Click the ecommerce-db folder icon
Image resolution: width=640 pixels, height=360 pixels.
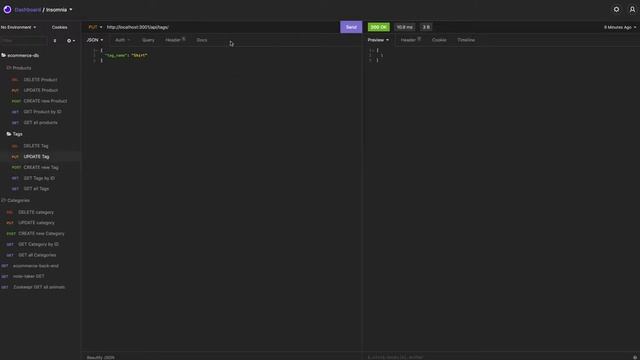pyautogui.click(x=4, y=55)
